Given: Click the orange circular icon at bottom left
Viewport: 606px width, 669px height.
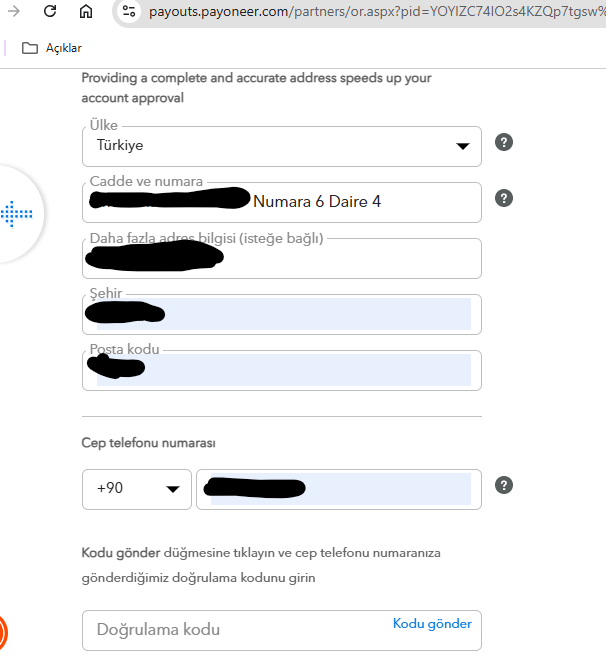Looking at the screenshot, I should [3, 632].
